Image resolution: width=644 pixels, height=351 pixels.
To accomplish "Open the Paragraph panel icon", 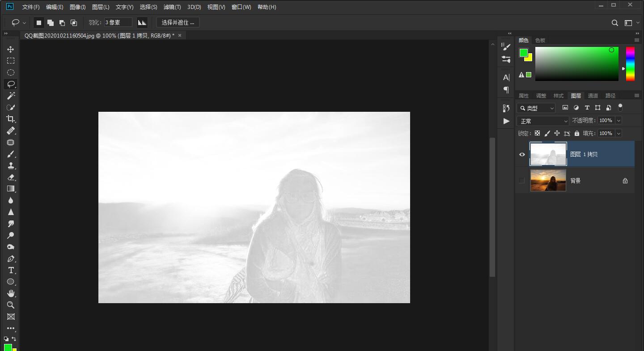I will pos(506,90).
